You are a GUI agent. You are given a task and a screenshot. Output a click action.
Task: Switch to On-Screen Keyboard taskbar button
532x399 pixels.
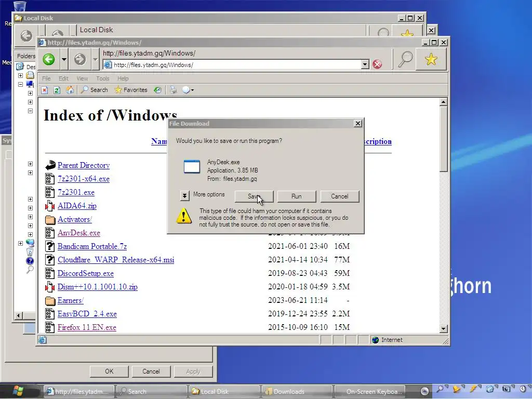370,392
